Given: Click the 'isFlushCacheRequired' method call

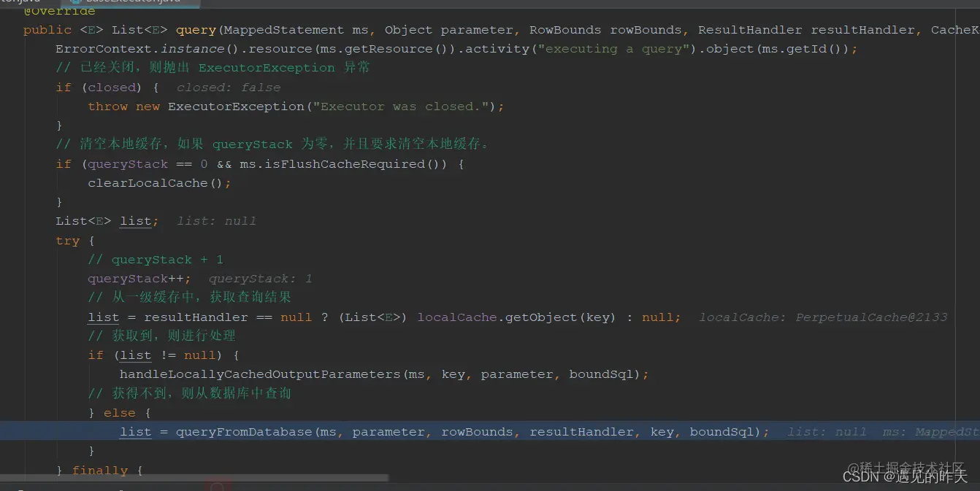Looking at the screenshot, I should (x=343, y=164).
